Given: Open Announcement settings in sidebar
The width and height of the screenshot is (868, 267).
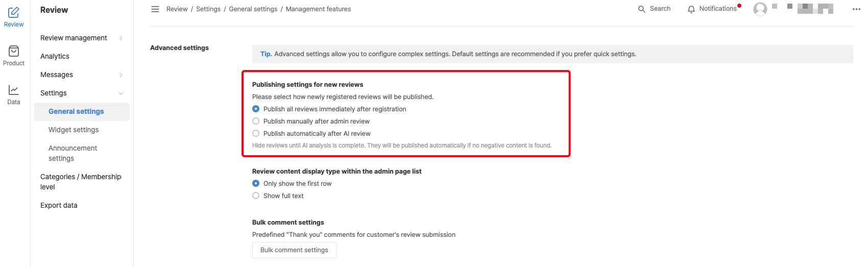Looking at the screenshot, I should 73,153.
